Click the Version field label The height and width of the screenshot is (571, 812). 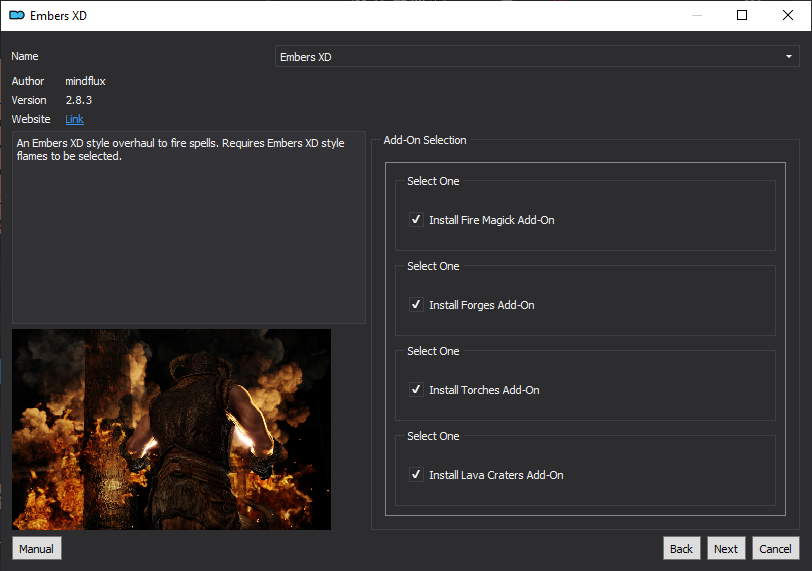(x=29, y=100)
